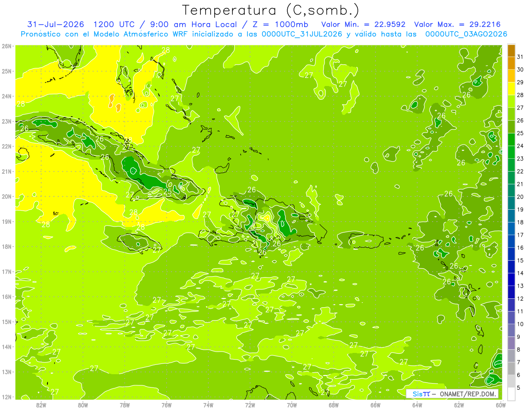The image size is (532, 411).
Task: Click the "62W" longitude axis label
Action: pos(459,405)
